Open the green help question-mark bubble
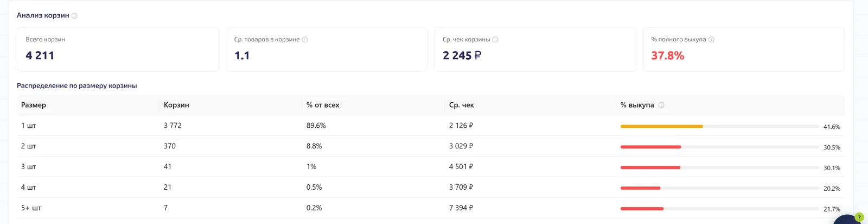The image size is (868, 224). (859, 217)
